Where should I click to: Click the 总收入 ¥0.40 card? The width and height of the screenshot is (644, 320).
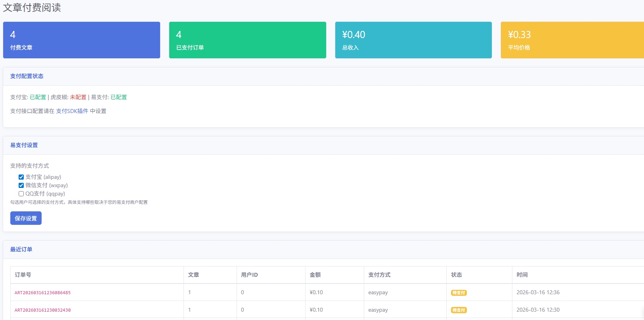(413, 40)
